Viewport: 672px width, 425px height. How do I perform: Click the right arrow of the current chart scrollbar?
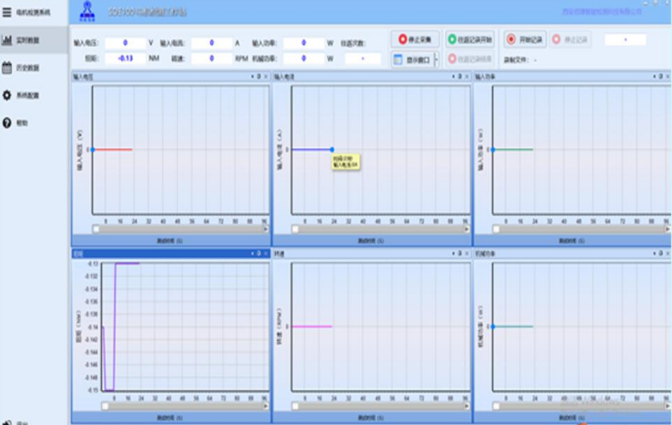pos(467,229)
